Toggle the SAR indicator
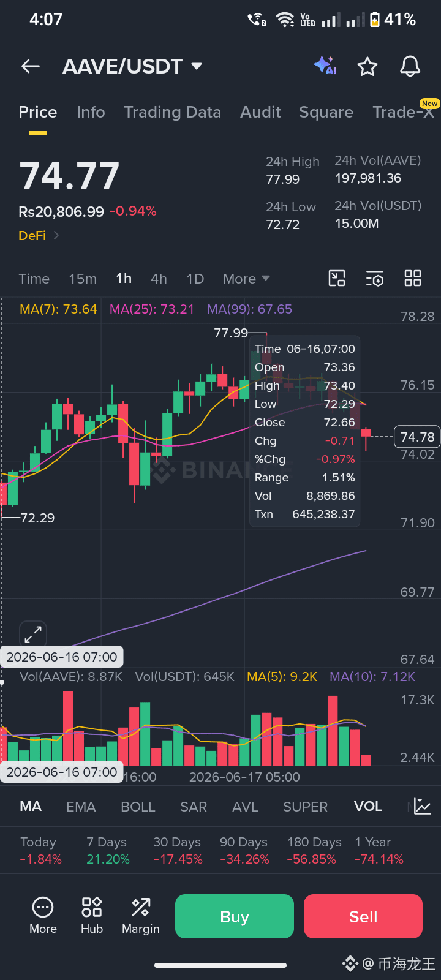 click(x=194, y=807)
